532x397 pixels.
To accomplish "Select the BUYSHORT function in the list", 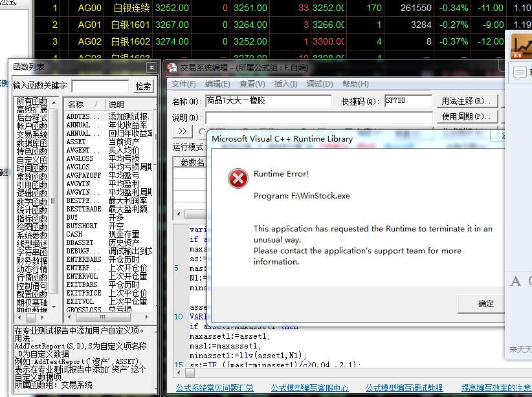I will coord(81,226).
